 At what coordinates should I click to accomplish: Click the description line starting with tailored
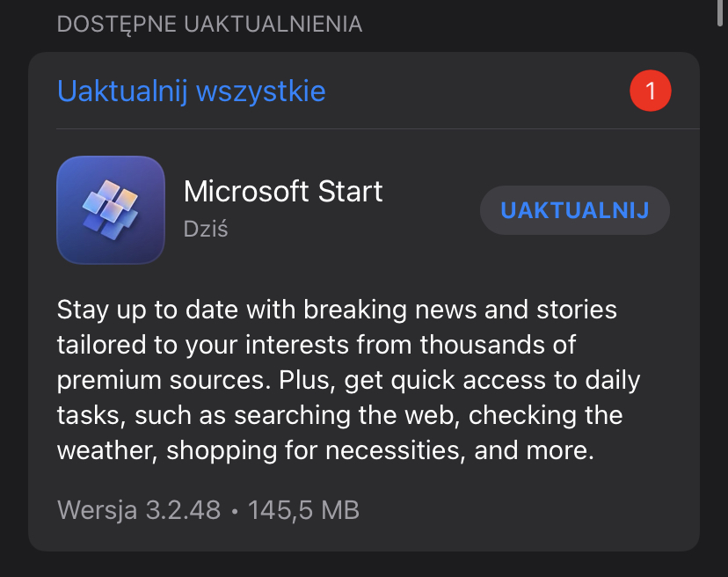pos(317,345)
